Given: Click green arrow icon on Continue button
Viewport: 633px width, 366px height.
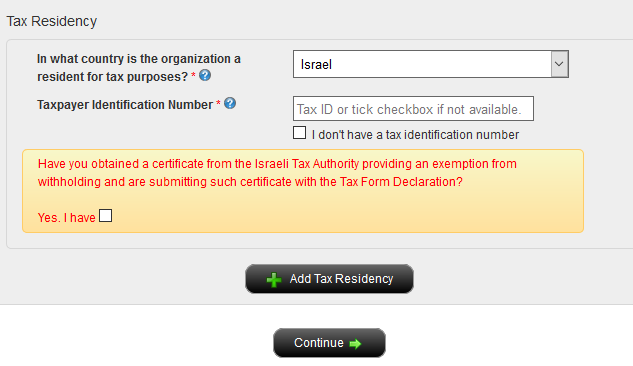Looking at the screenshot, I should (x=355, y=343).
